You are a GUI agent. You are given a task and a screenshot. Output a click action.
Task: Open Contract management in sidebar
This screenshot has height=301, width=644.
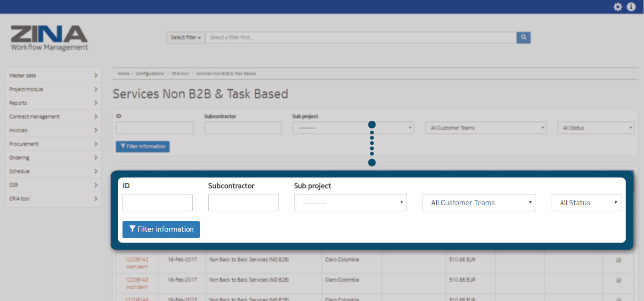pos(53,117)
